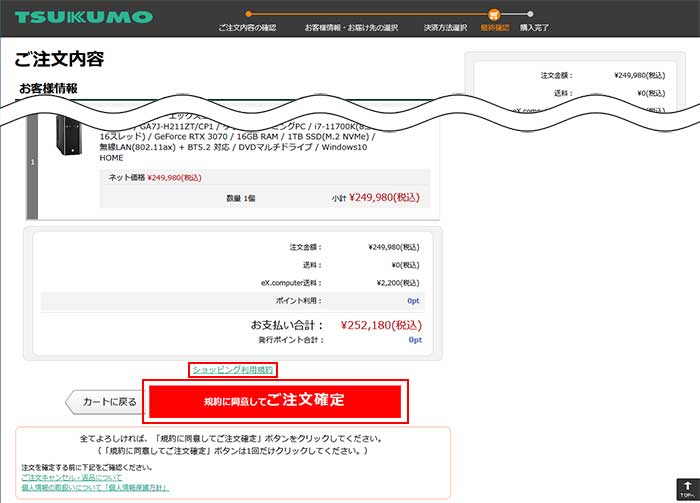
Task: Click the product description text with RTX 3070
Action: point(237,137)
